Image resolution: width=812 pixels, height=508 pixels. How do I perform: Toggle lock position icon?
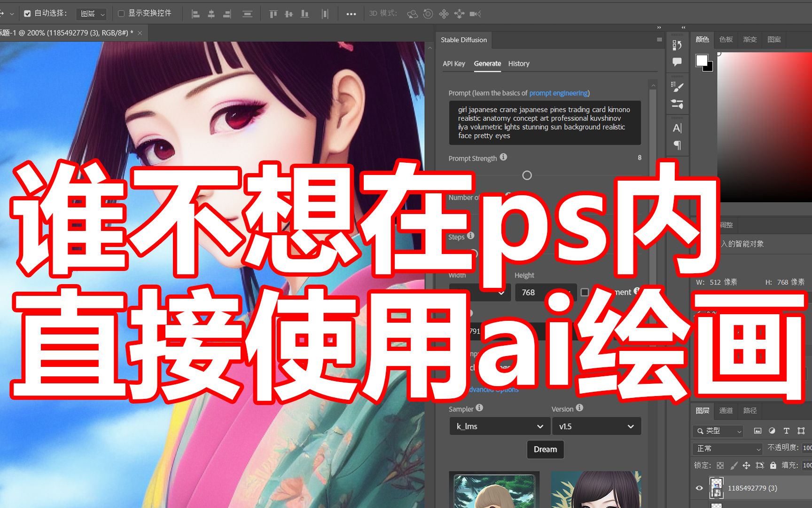point(746,466)
